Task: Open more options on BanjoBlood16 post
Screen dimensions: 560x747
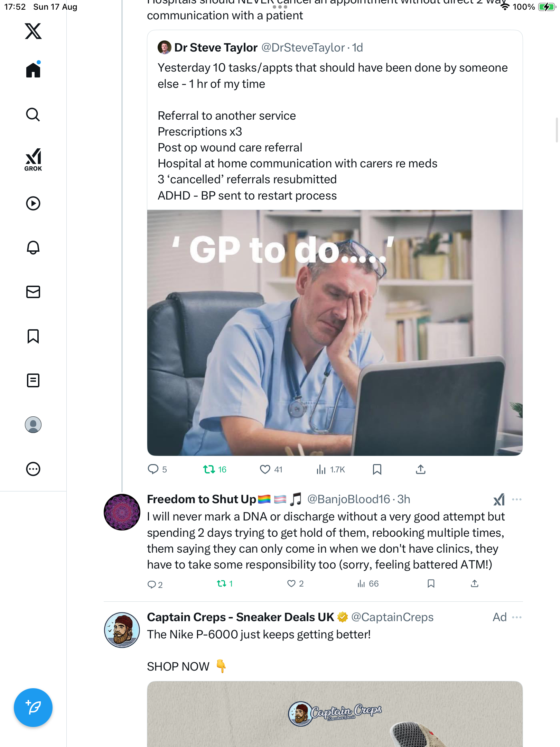Action: point(516,499)
